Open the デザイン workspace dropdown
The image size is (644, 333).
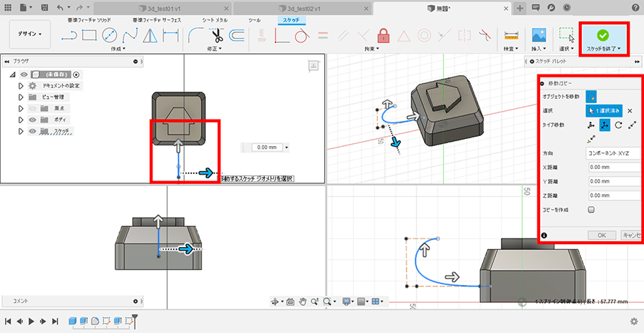tap(29, 34)
